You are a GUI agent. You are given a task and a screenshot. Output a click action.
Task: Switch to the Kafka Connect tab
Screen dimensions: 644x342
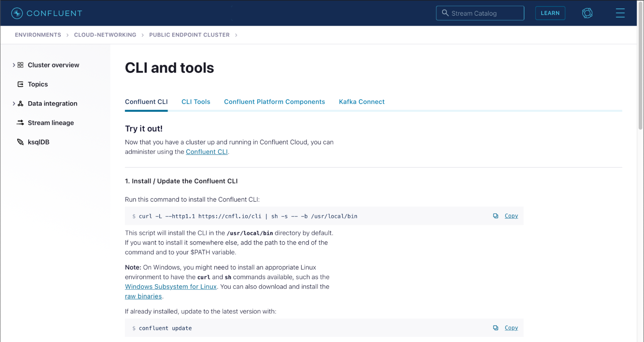coord(362,102)
